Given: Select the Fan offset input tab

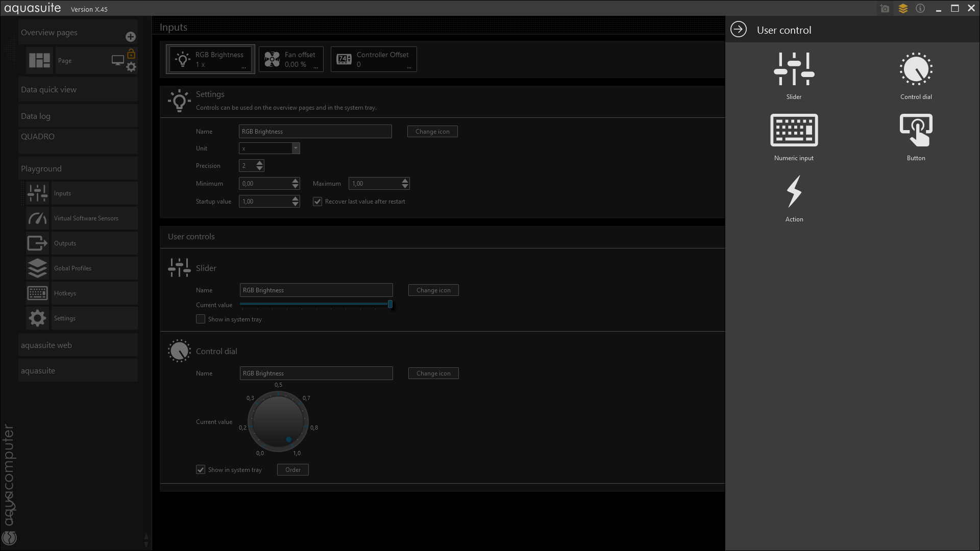Looking at the screenshot, I should pyautogui.click(x=291, y=59).
